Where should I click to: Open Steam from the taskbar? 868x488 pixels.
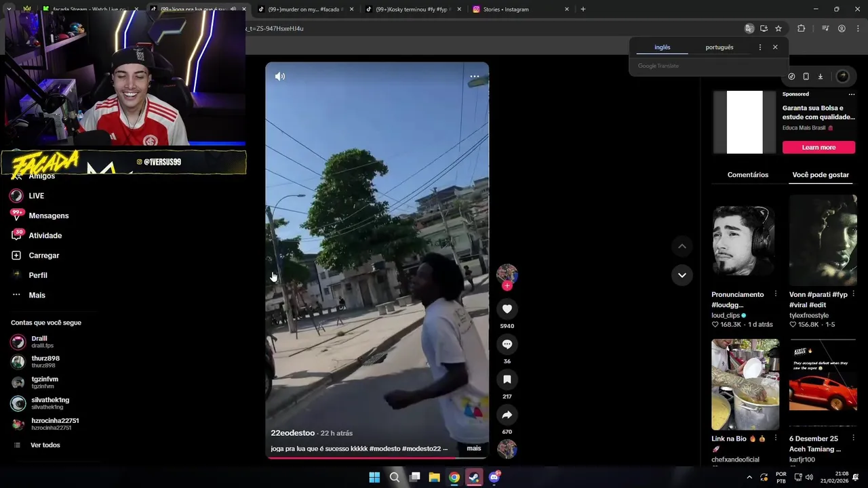[474, 477]
